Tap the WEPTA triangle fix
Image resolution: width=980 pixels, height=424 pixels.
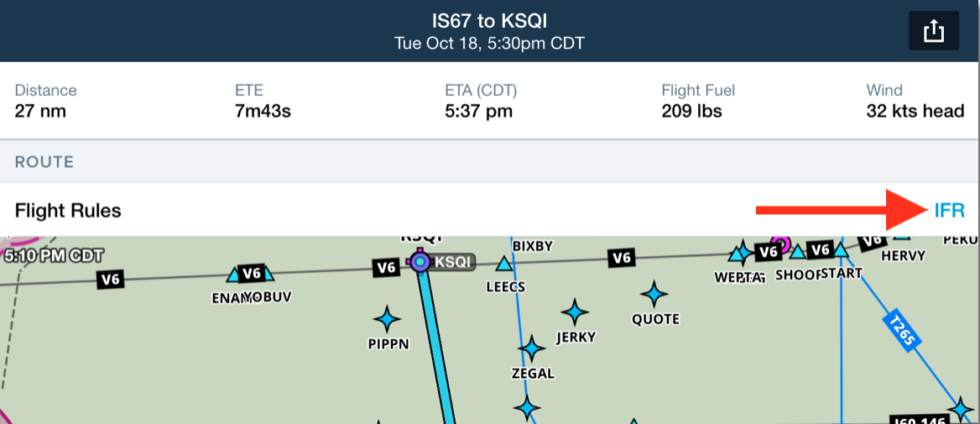[737, 255]
